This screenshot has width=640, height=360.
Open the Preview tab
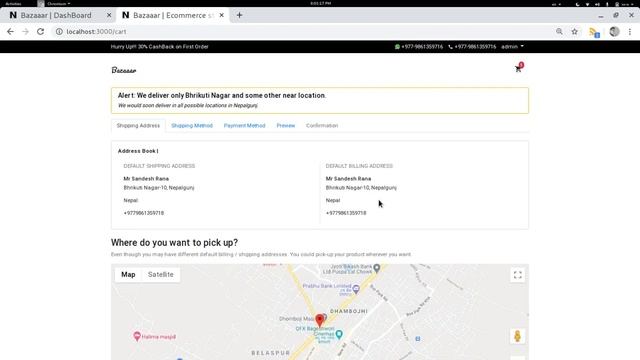(x=286, y=126)
